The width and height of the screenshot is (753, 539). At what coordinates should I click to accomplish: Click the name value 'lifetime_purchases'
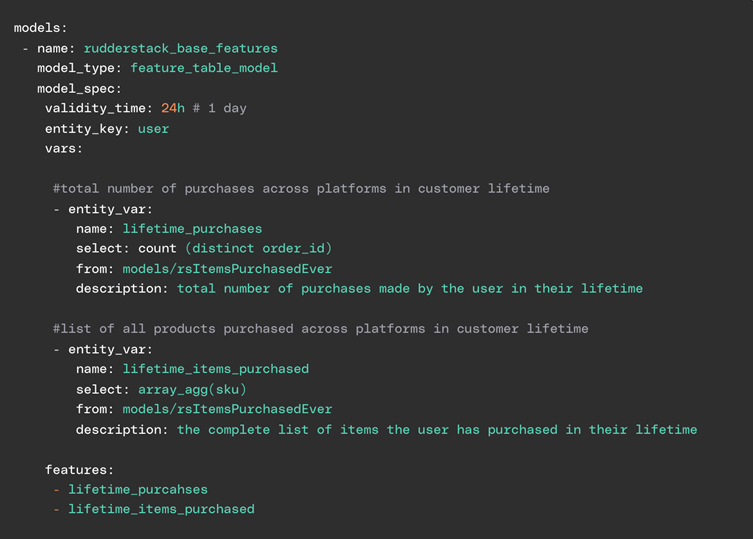192,229
